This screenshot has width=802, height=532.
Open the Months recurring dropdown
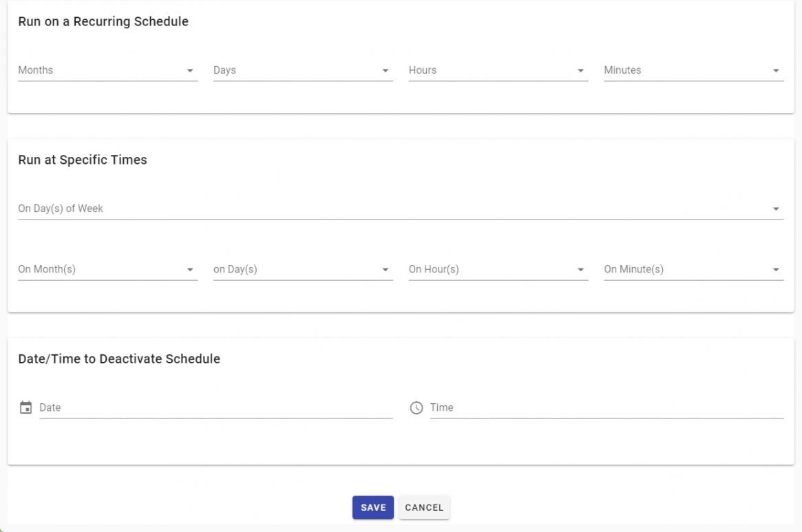pos(108,71)
